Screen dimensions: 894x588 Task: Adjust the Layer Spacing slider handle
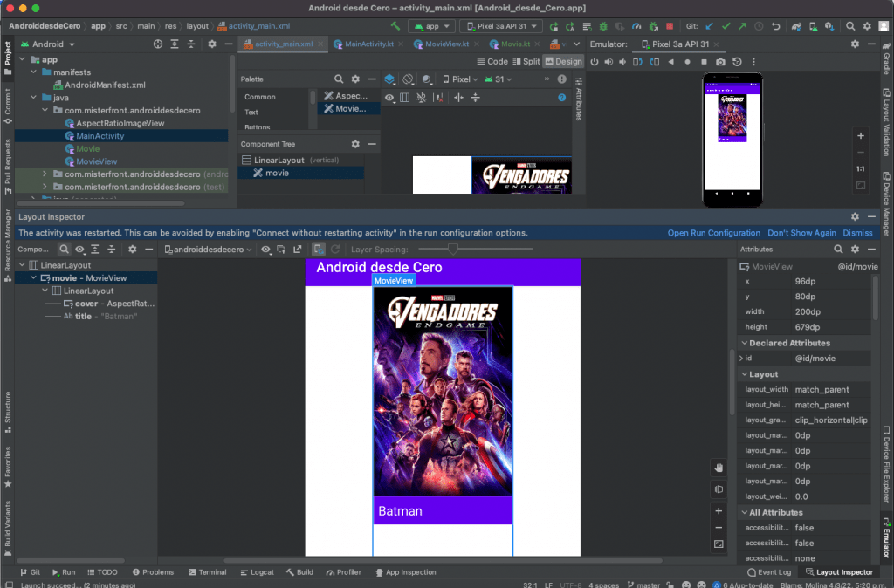tap(453, 249)
